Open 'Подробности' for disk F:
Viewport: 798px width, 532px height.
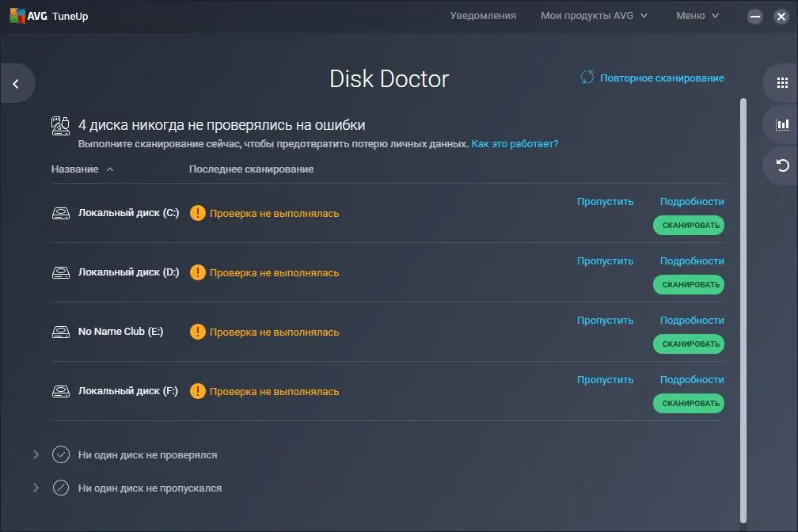692,380
